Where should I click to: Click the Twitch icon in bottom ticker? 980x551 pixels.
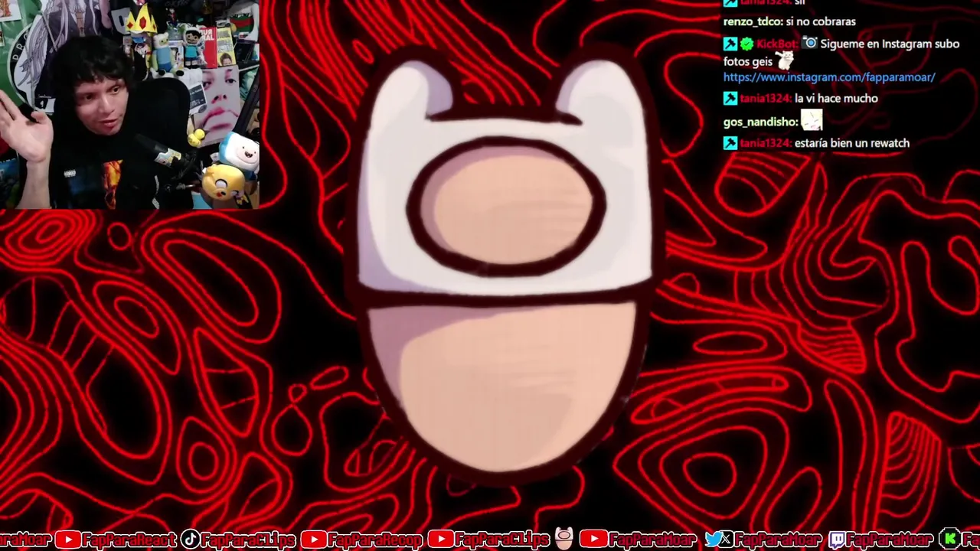(x=837, y=540)
